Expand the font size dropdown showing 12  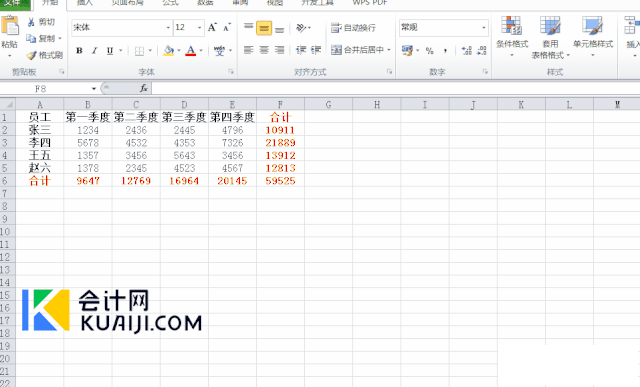pos(200,27)
